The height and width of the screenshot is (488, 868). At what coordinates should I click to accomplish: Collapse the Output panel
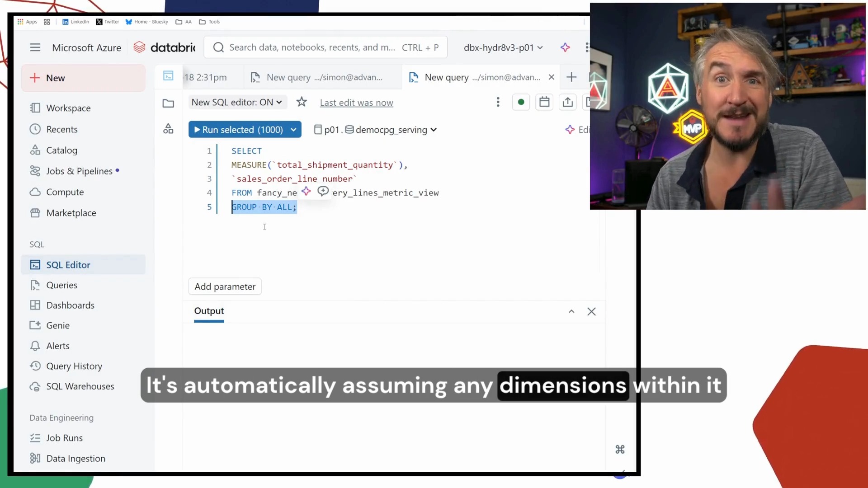click(x=571, y=311)
